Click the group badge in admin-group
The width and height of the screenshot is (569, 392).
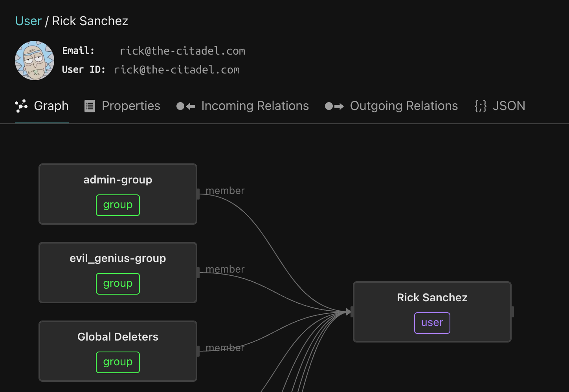click(118, 205)
